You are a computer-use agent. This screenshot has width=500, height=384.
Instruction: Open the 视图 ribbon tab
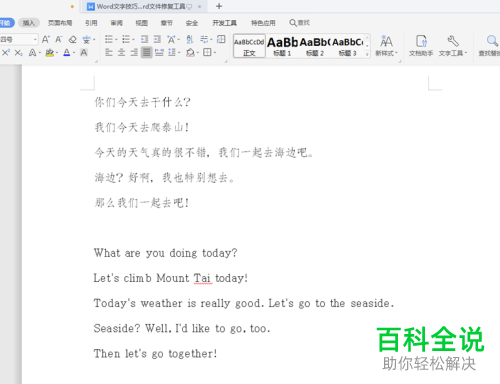pyautogui.click(x=141, y=23)
